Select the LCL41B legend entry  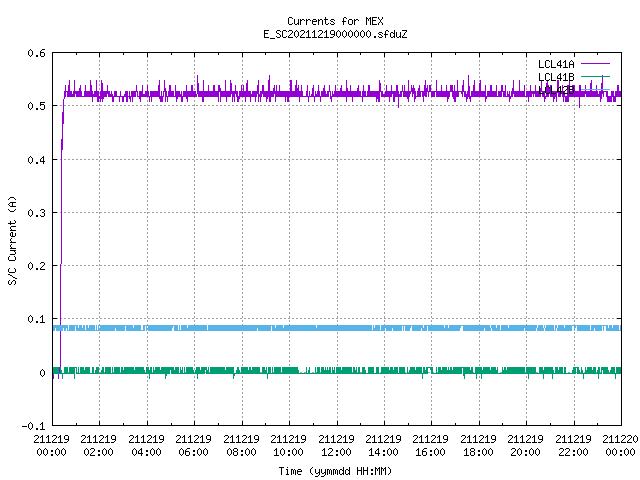click(x=556, y=77)
